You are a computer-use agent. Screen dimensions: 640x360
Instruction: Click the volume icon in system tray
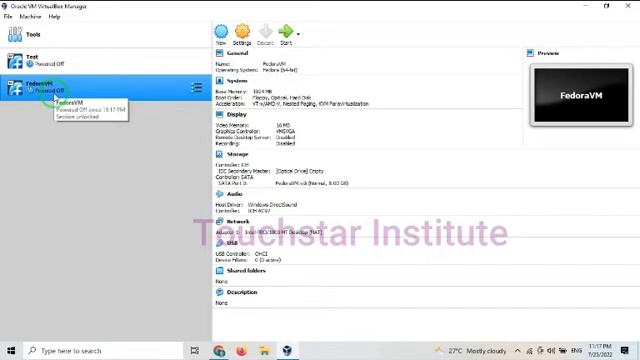pyautogui.click(x=551, y=351)
